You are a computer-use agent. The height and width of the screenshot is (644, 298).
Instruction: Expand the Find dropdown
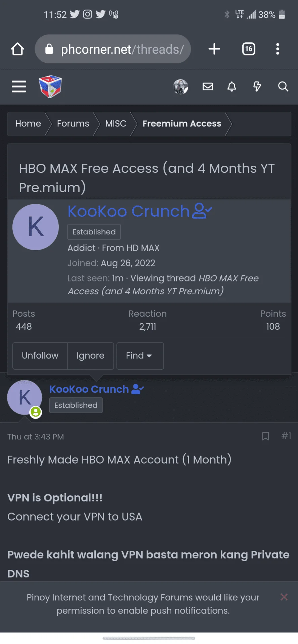[140, 356]
